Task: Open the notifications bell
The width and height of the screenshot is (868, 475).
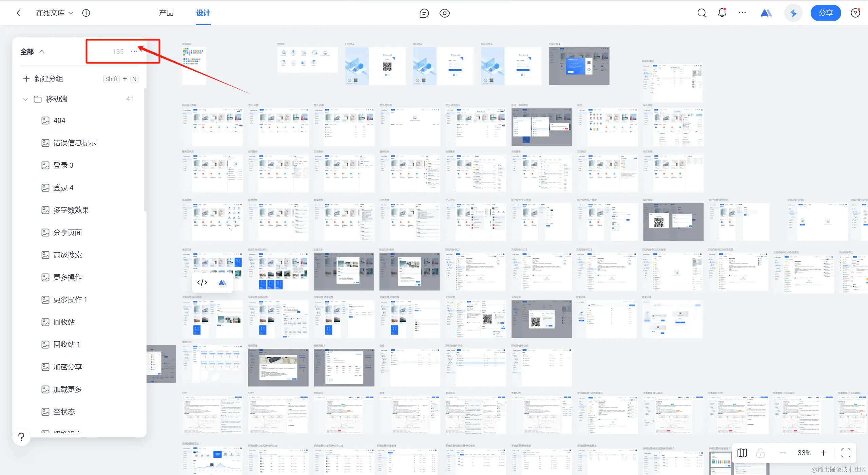Action: click(722, 13)
